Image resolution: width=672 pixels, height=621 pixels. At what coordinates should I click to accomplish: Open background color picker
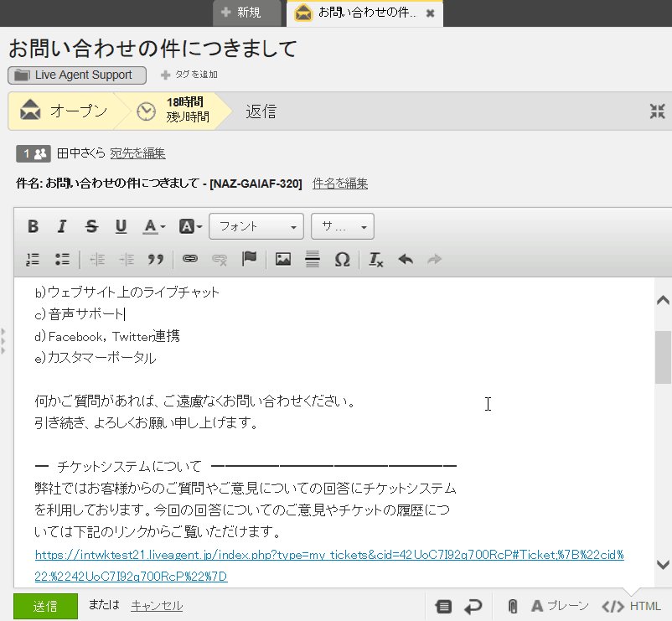(190, 226)
